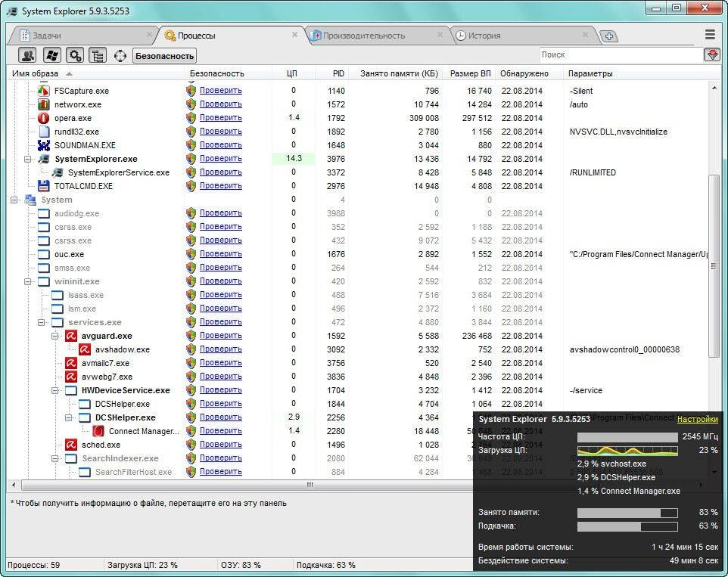Sort by the ЦП column header

[x=293, y=73]
